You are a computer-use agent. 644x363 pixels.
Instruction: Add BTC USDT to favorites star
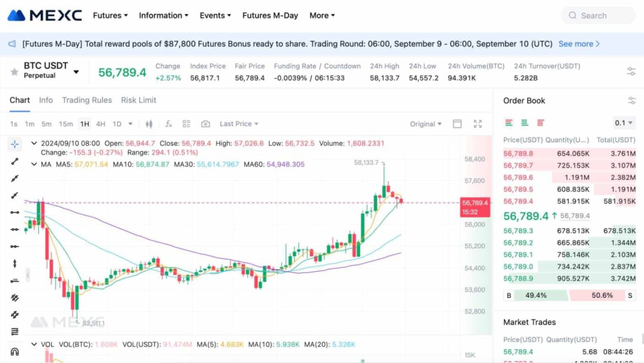[x=14, y=72]
